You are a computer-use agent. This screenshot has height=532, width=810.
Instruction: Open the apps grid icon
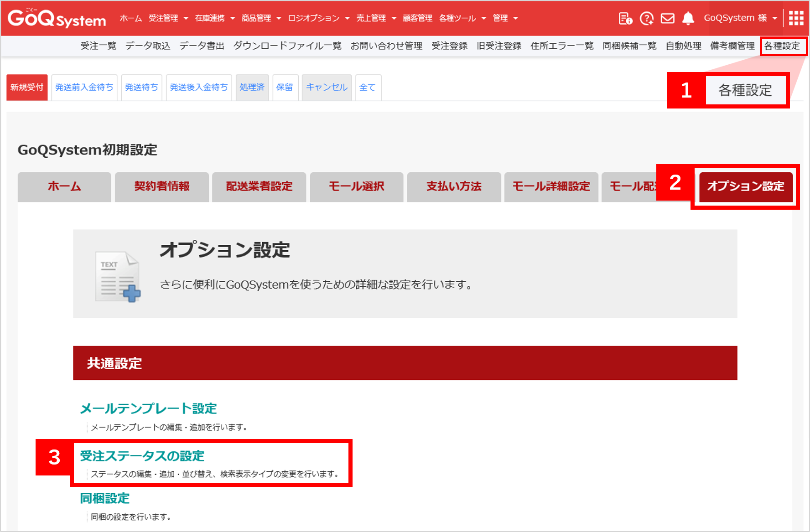[796, 18]
